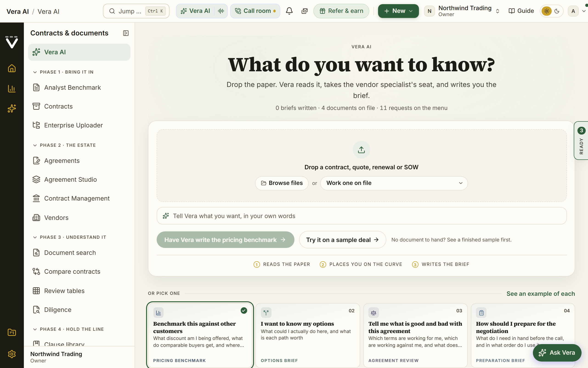This screenshot has height=368, width=588.
Task: Click the Ask Vera floating button
Action: click(x=557, y=353)
